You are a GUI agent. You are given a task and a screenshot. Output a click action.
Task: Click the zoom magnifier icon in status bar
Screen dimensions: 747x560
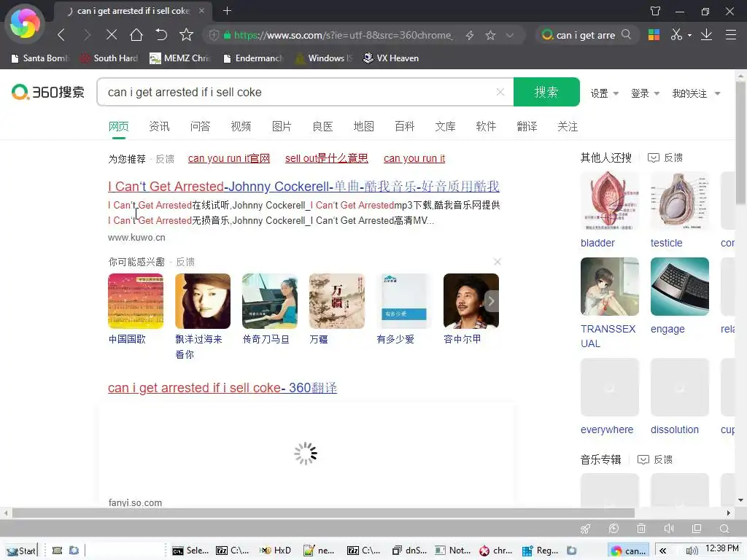724,528
